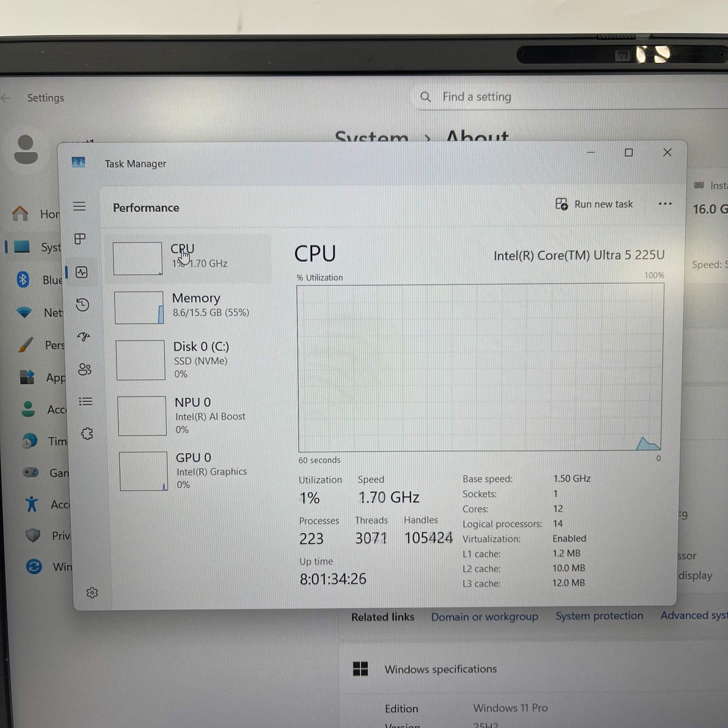This screenshot has height=728, width=728.
Task: Open the Users page icon
Action: [85, 369]
